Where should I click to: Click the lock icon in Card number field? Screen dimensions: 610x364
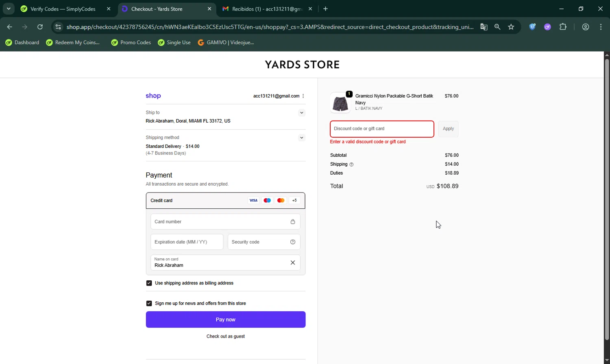coord(292,222)
